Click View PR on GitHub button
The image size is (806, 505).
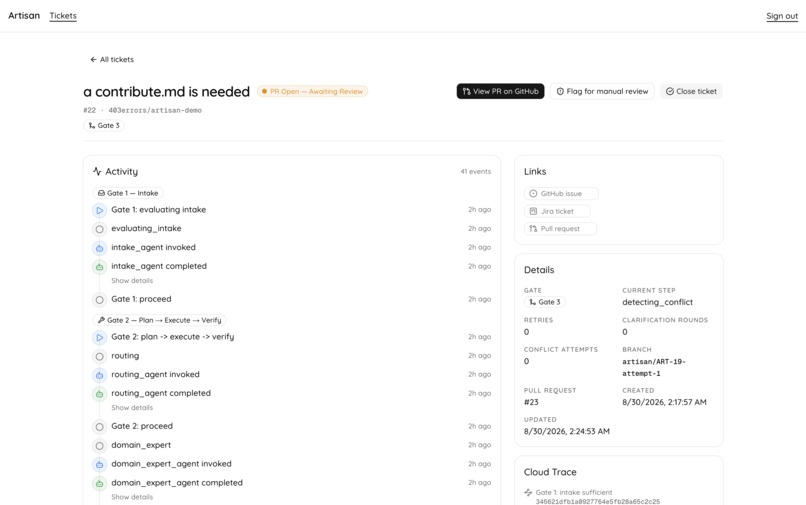(x=500, y=91)
